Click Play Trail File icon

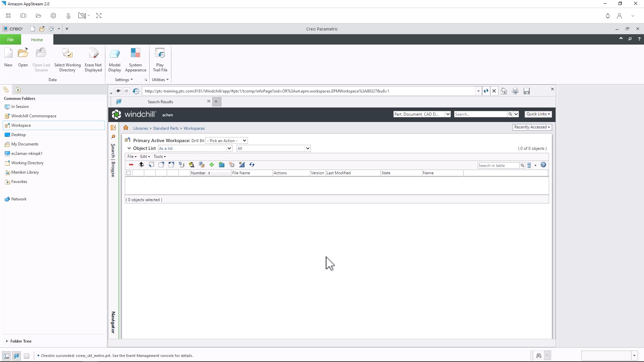coord(160,60)
